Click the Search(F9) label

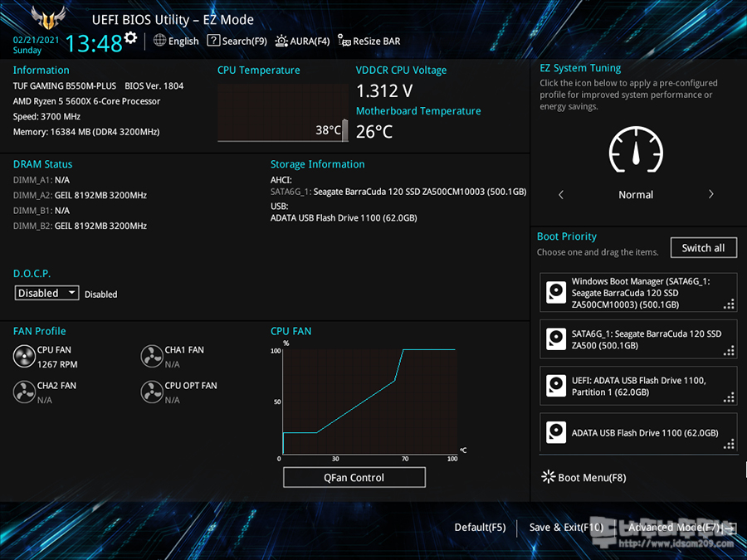click(244, 41)
